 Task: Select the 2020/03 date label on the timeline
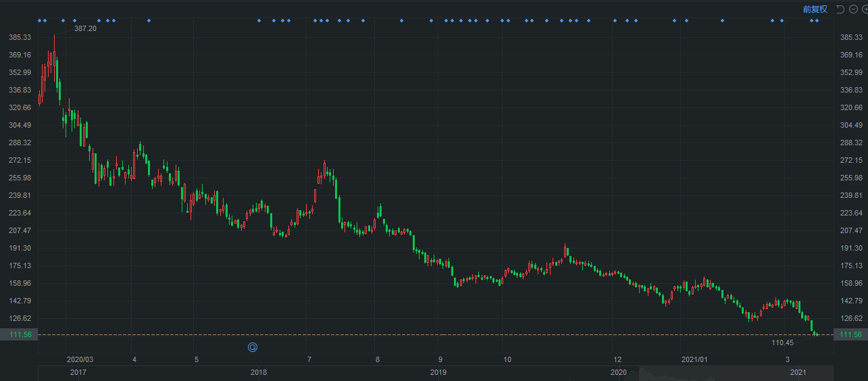pyautogui.click(x=80, y=359)
